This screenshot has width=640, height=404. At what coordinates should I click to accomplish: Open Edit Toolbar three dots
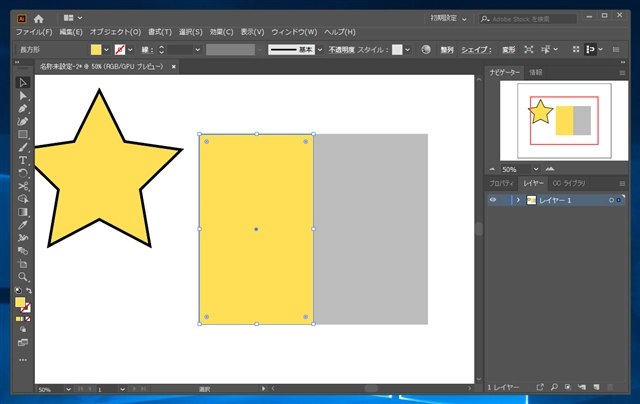23,360
